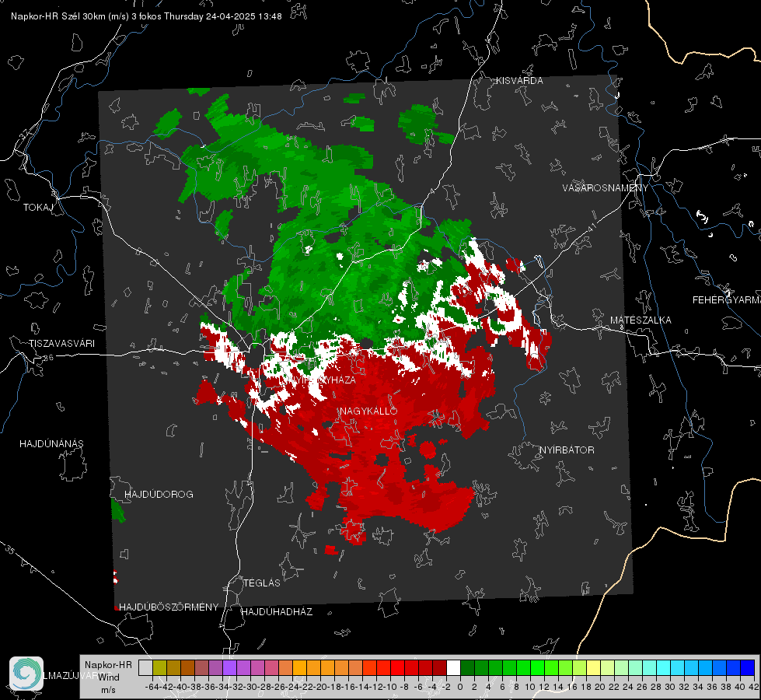This screenshot has width=761, height=700.
Task: Click the NYÍRBÁTOR city label
Action: pos(567,450)
